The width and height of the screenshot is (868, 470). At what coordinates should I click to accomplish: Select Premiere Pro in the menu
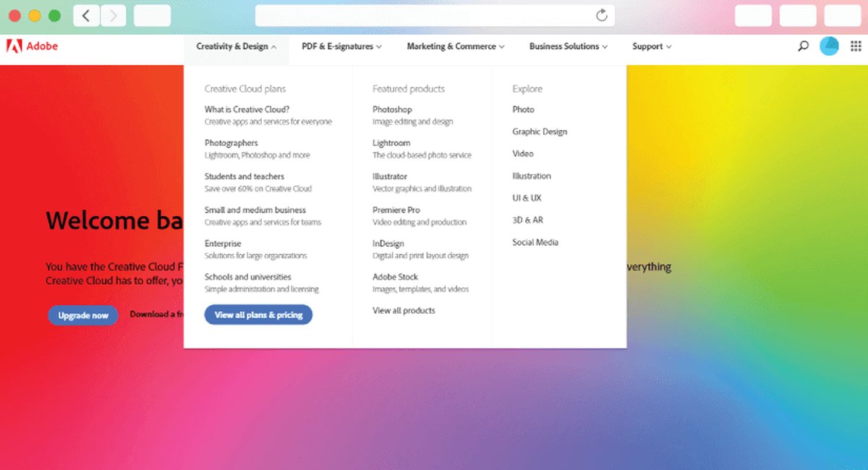[396, 210]
